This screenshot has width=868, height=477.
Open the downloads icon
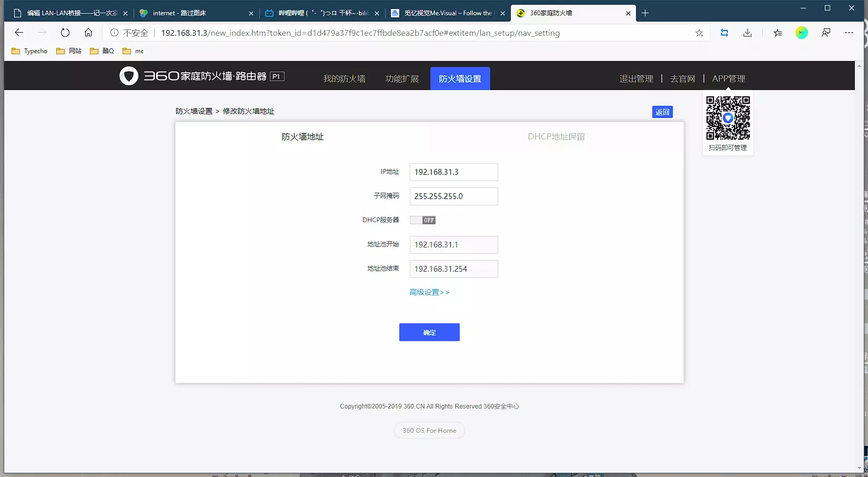coord(748,33)
